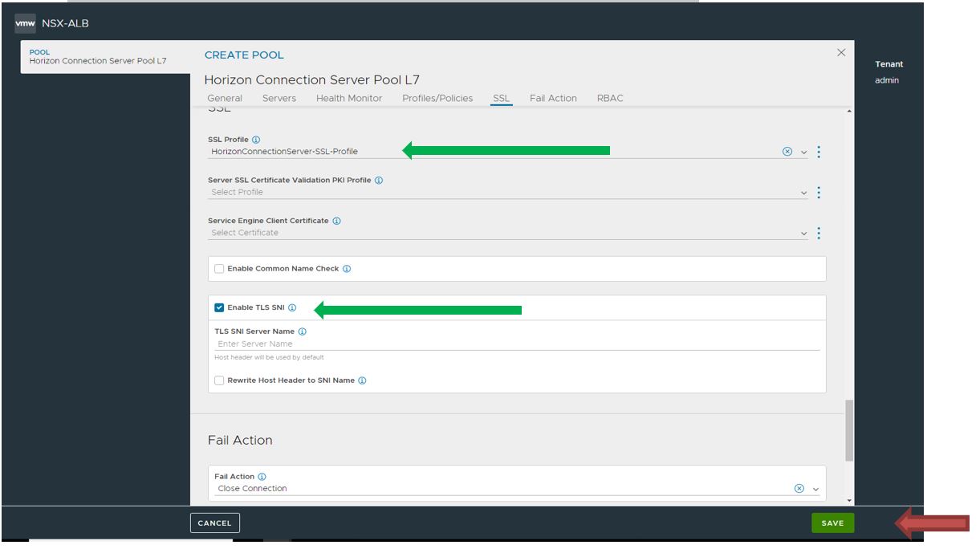Image resolution: width=980 pixels, height=549 pixels.
Task: Enable the Common Name Check checkbox
Action: (219, 269)
